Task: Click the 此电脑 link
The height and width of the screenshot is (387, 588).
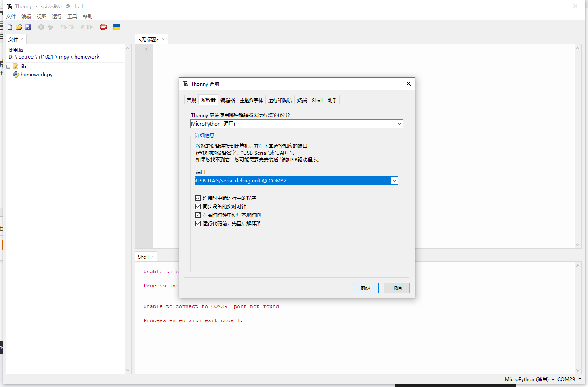Action: pos(16,50)
